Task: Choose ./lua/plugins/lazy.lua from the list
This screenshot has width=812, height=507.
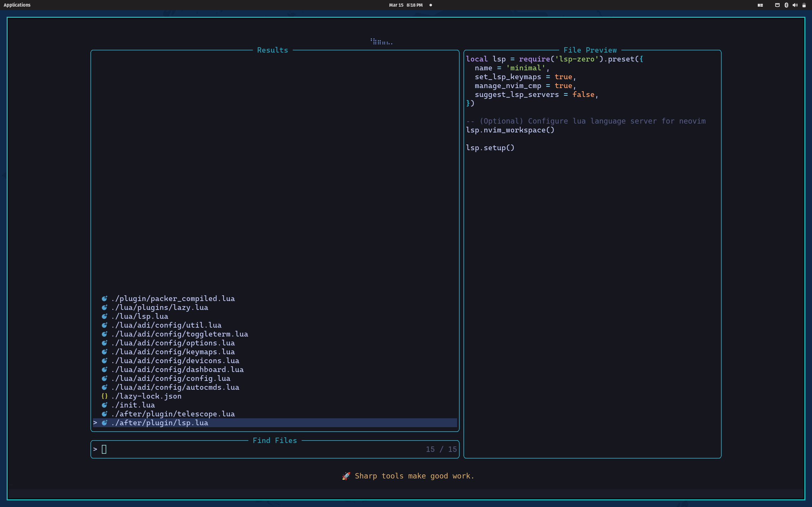Action: point(160,307)
